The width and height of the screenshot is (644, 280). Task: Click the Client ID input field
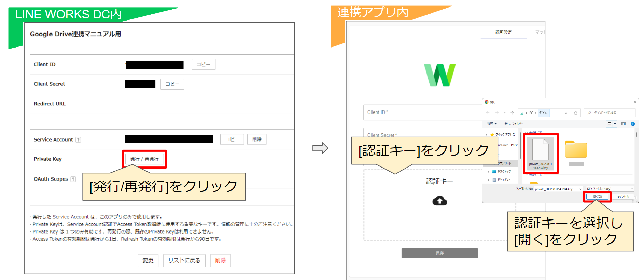[x=423, y=112]
